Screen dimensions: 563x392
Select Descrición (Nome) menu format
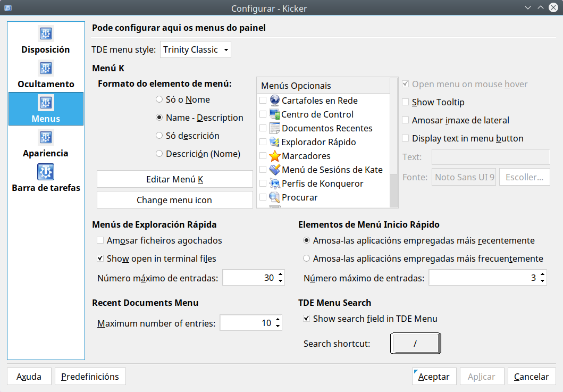pos(159,154)
